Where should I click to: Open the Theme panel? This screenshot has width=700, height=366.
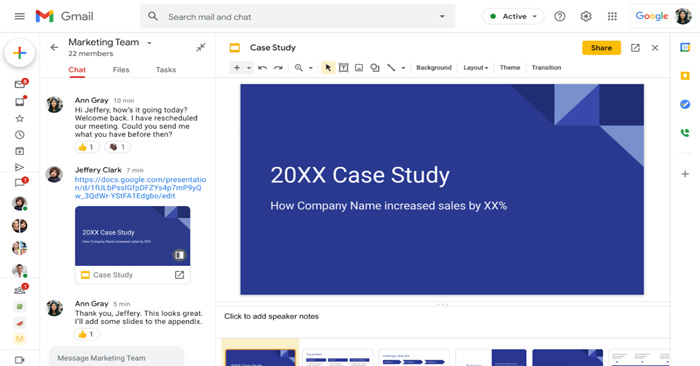pyautogui.click(x=510, y=68)
